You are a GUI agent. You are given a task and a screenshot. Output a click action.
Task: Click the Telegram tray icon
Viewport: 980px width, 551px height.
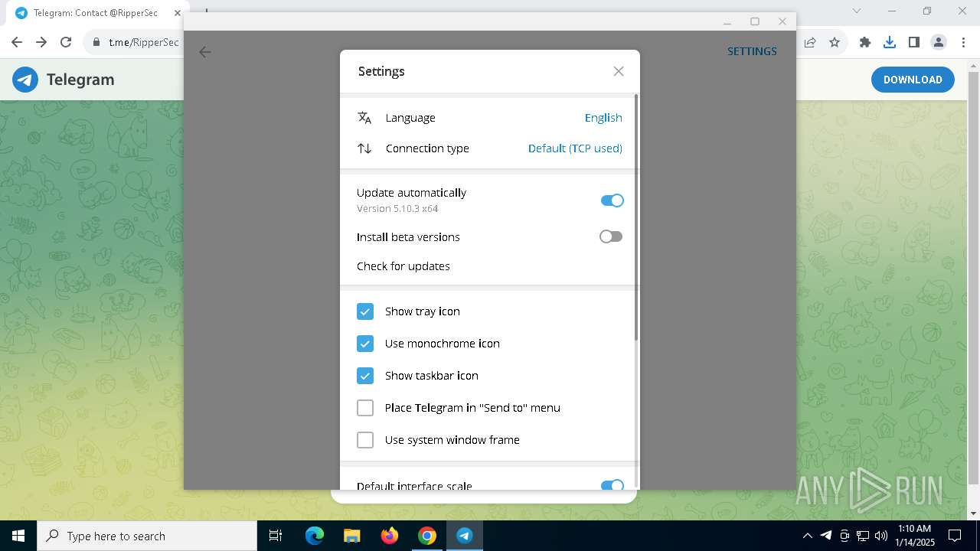coord(826,536)
